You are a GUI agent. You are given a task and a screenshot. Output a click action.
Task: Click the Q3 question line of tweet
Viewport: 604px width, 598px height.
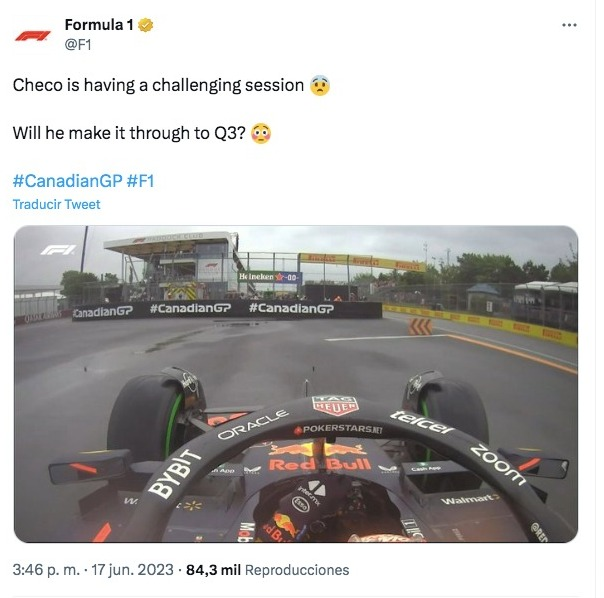(x=129, y=133)
